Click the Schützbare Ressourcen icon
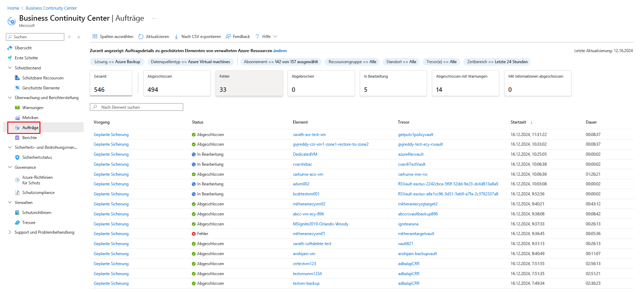This screenshot has width=644, height=292. point(17,78)
